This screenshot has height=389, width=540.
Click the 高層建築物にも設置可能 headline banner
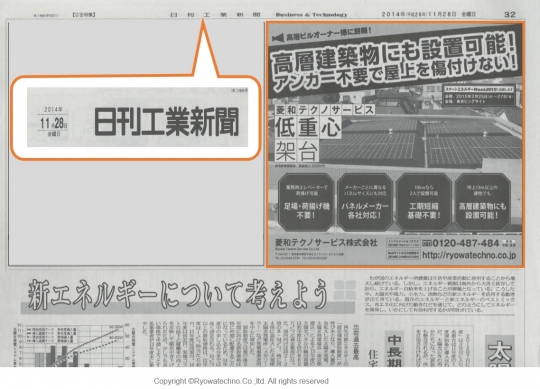(394, 63)
